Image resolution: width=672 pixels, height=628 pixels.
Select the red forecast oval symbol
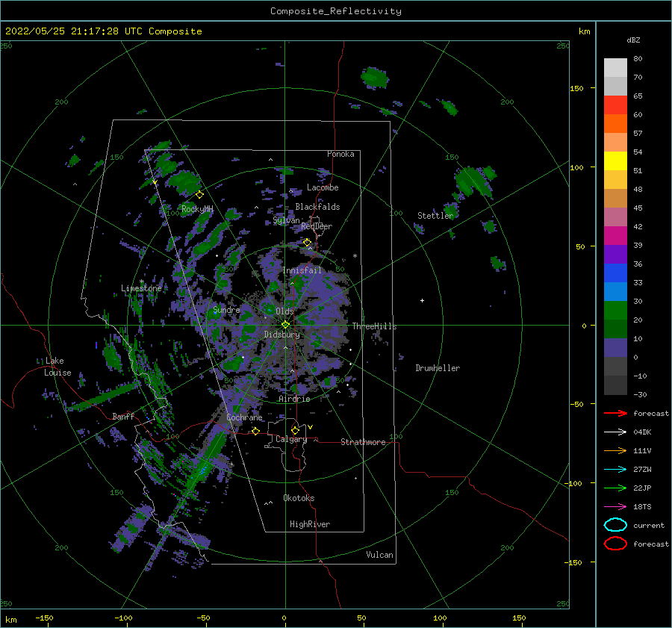tap(615, 544)
